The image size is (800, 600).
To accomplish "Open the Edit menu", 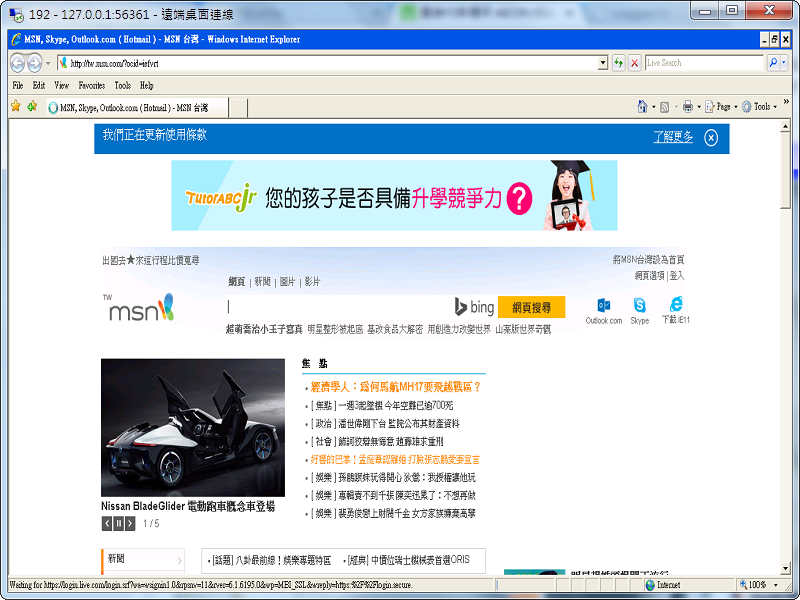I will pyautogui.click(x=39, y=85).
